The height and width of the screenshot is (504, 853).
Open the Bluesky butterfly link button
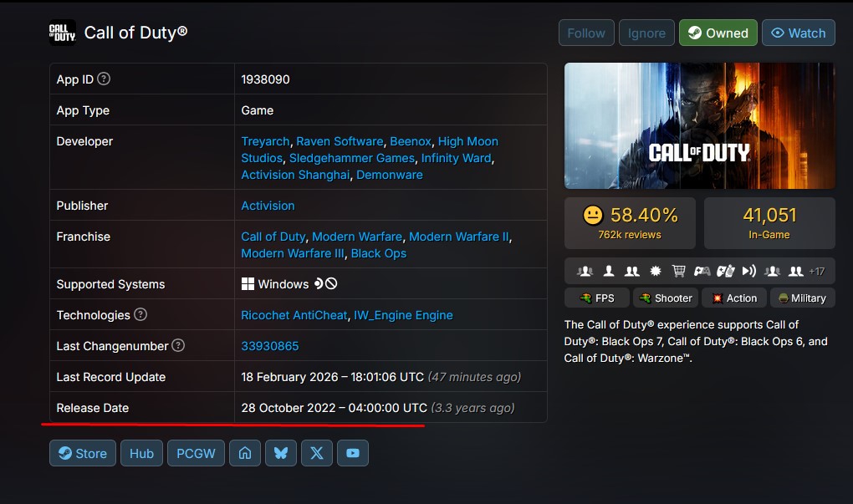click(x=281, y=453)
